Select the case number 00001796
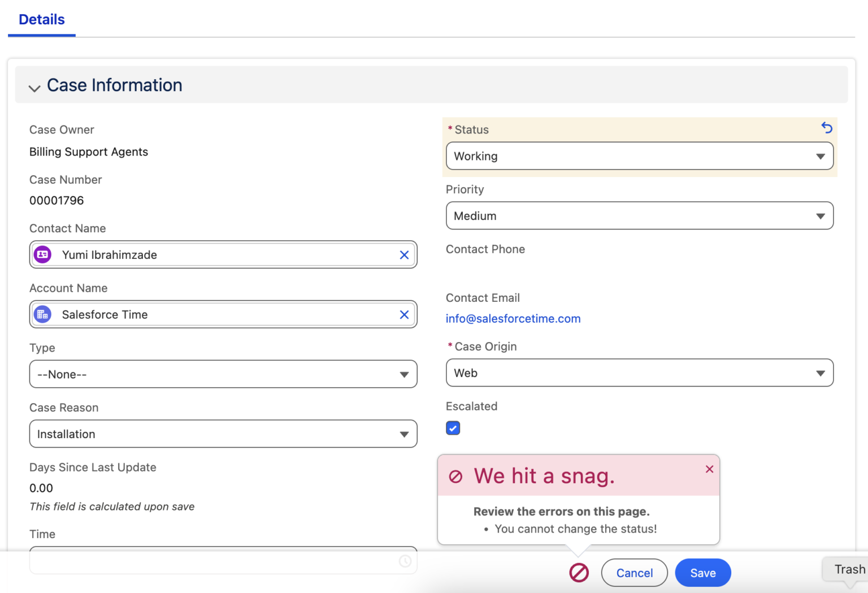This screenshot has height=593, width=868. 57,201
